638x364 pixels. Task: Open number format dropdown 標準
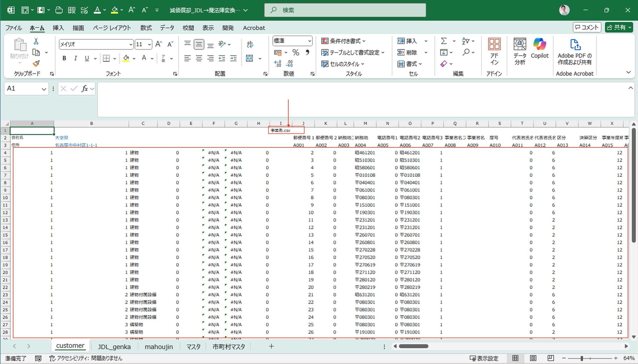(310, 41)
